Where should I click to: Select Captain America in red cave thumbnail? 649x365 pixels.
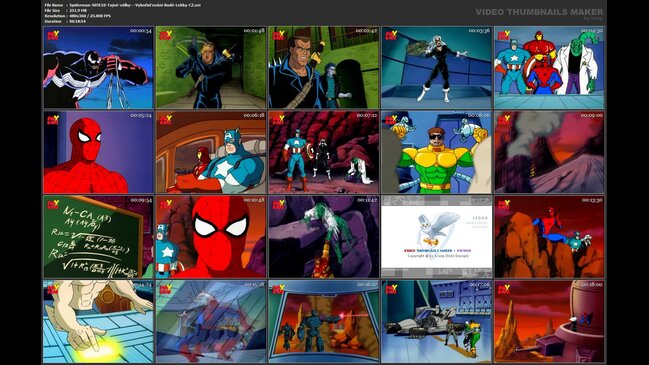pos(324,152)
